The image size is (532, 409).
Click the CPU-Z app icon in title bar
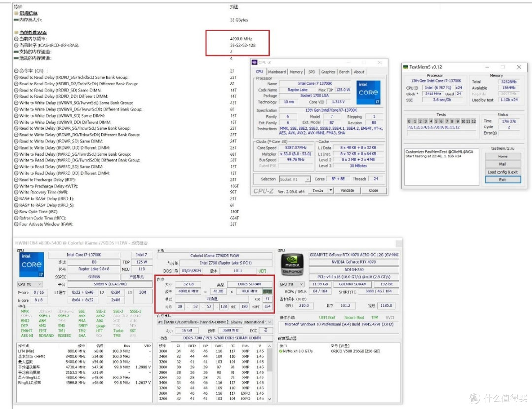[x=254, y=63]
